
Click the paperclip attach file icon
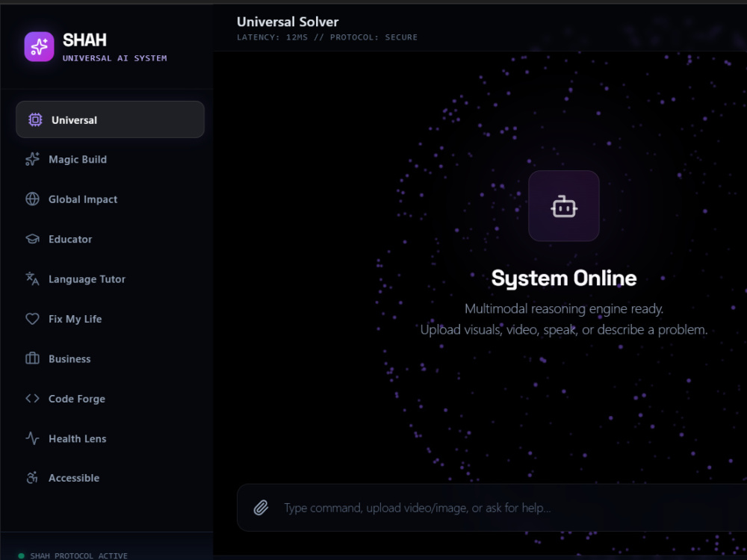261,508
